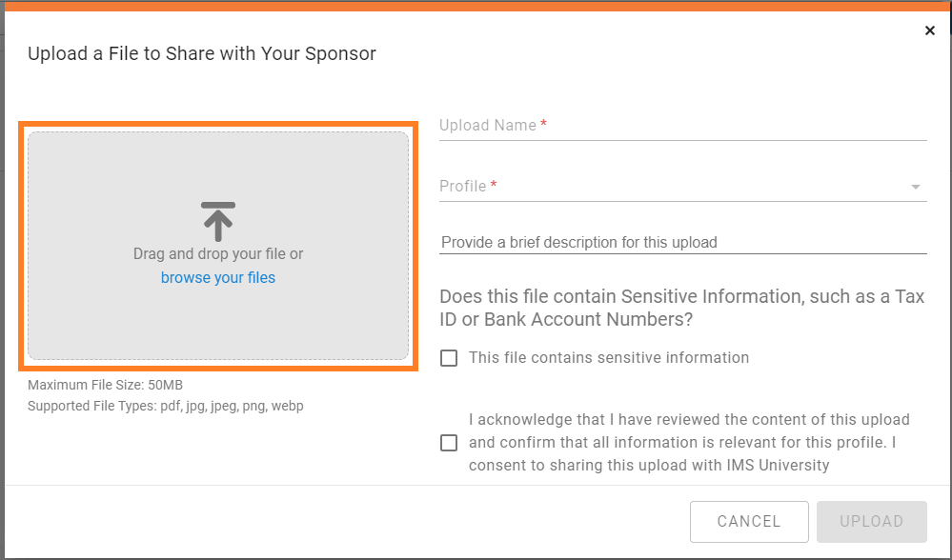Open the Profile dropdown field
The width and height of the screenshot is (952, 560).
tap(683, 187)
